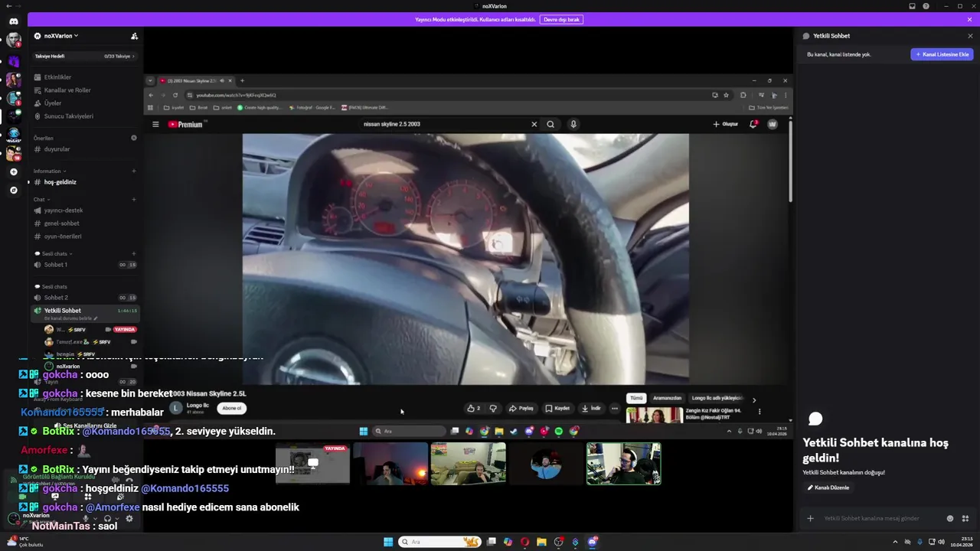Open the duyurular channel
The width and height of the screenshot is (980, 551).
click(x=84, y=149)
